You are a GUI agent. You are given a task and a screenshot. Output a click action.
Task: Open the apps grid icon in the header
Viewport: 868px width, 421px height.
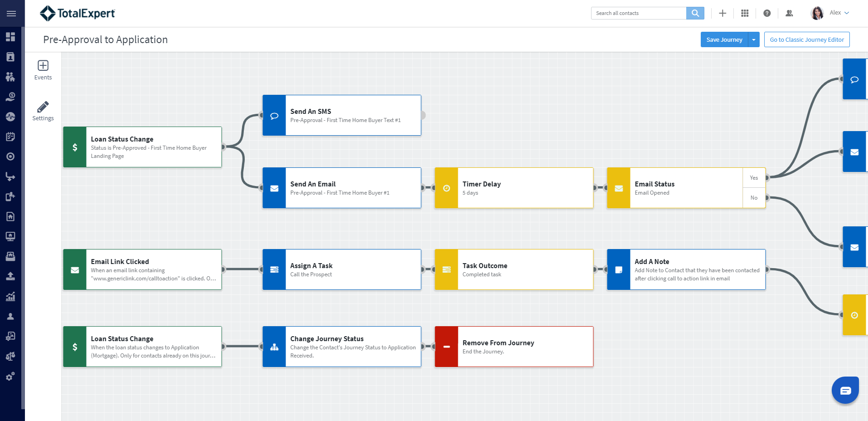pos(745,13)
